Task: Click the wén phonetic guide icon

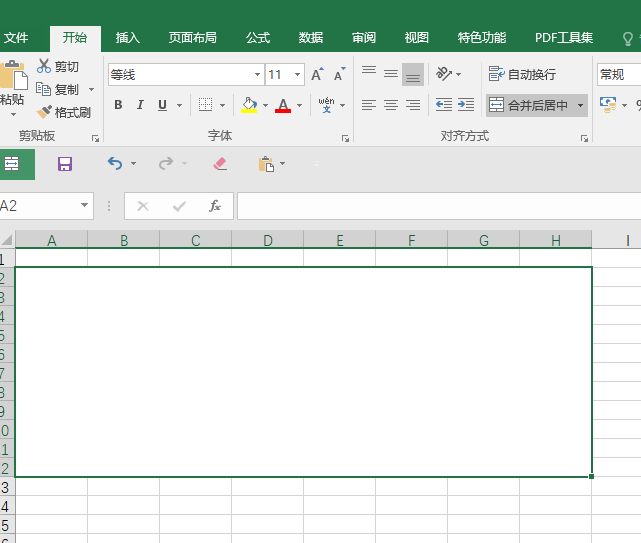Action: (x=326, y=105)
